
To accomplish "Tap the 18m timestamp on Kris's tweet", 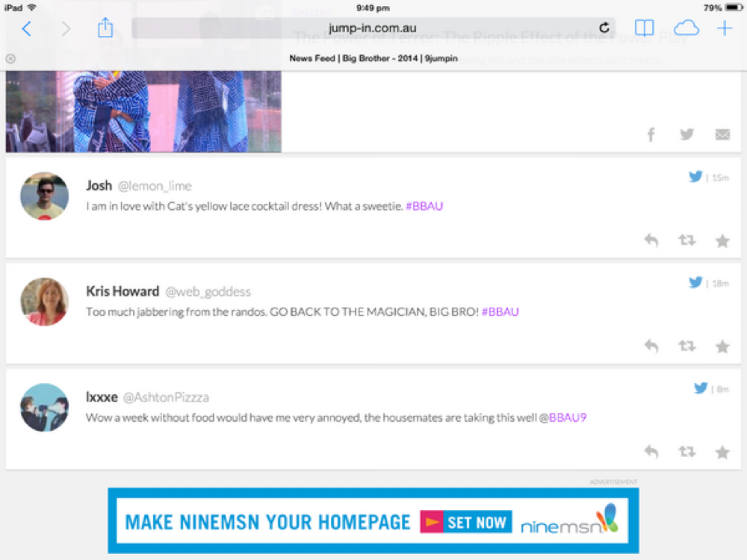I will (x=720, y=283).
